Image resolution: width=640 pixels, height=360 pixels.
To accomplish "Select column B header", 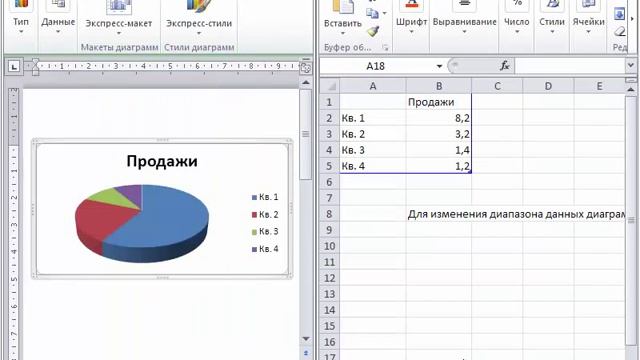I will tap(439, 86).
